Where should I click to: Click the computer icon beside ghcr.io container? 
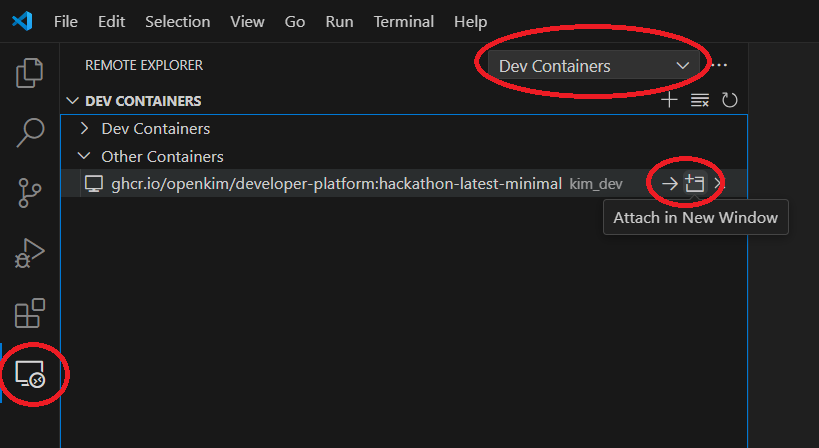pyautogui.click(x=94, y=184)
